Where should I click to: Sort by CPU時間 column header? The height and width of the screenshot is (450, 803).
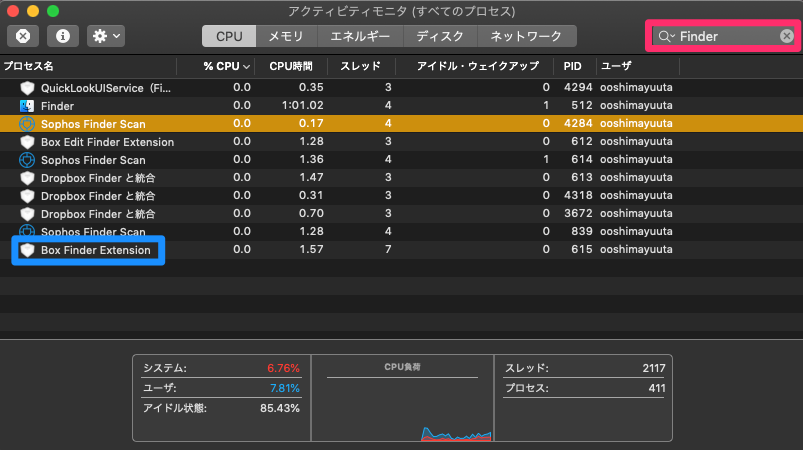click(291, 66)
